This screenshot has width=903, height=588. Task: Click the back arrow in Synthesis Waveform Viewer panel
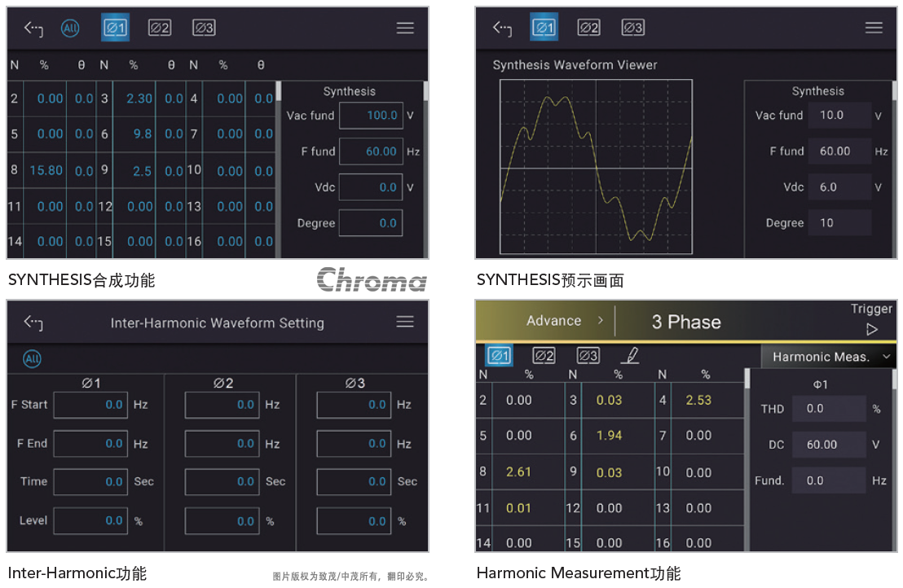click(501, 29)
